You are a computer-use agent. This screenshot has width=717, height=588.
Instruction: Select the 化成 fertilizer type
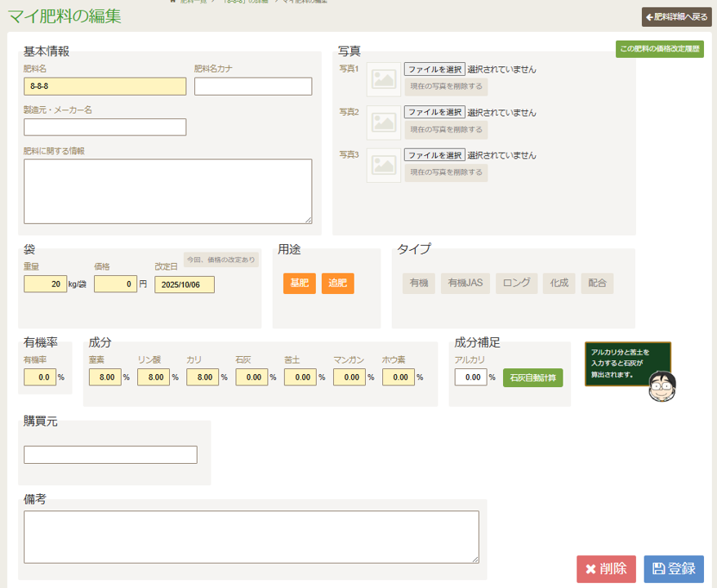click(559, 283)
